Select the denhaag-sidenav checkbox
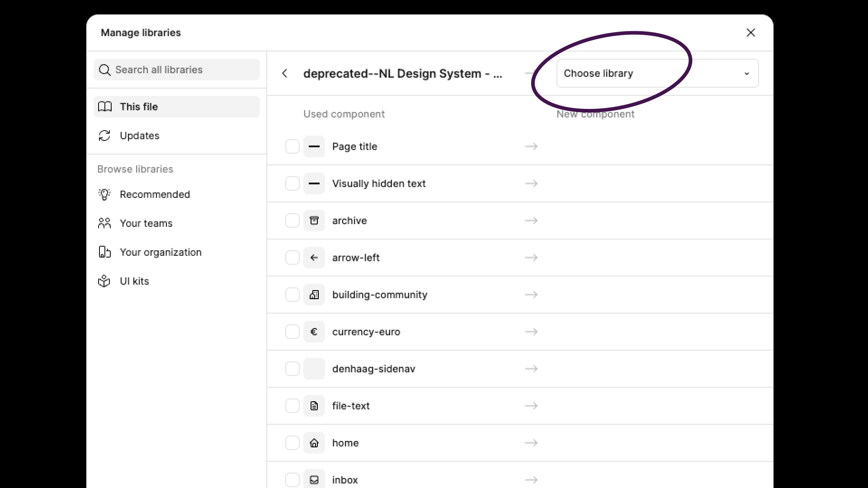The width and height of the screenshot is (868, 488). pyautogui.click(x=292, y=369)
